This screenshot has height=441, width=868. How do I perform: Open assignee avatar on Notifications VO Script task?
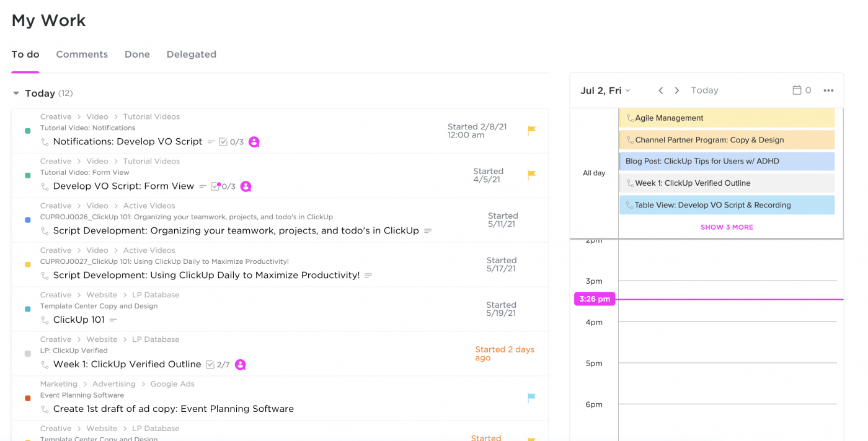pos(254,142)
